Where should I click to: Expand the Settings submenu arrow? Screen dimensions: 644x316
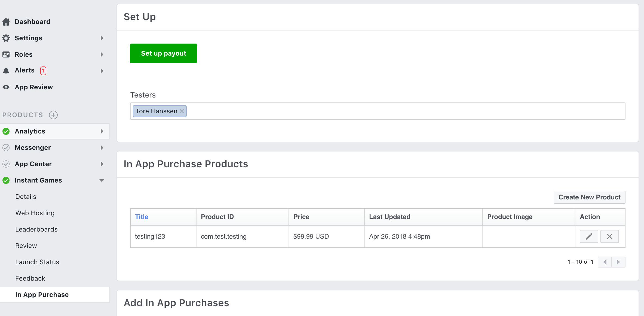[102, 38]
